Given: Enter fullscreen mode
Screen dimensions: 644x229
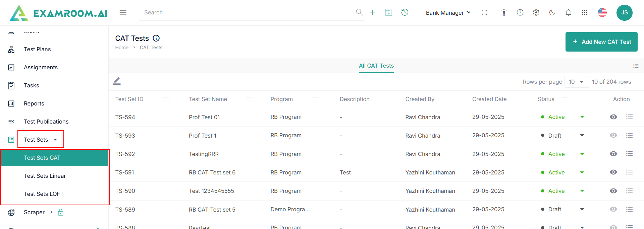Looking at the screenshot, I should tap(484, 12).
